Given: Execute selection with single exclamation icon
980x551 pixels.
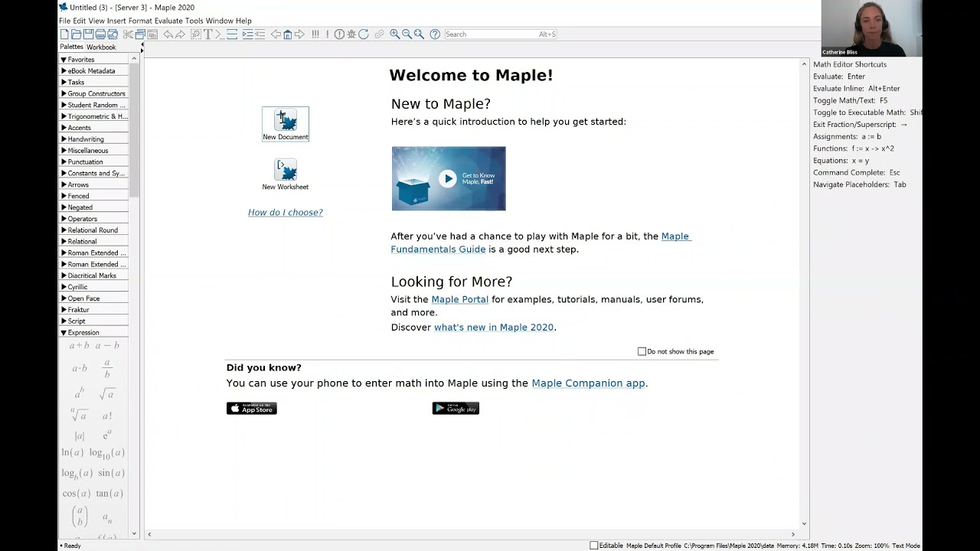Looking at the screenshot, I should pos(327,34).
